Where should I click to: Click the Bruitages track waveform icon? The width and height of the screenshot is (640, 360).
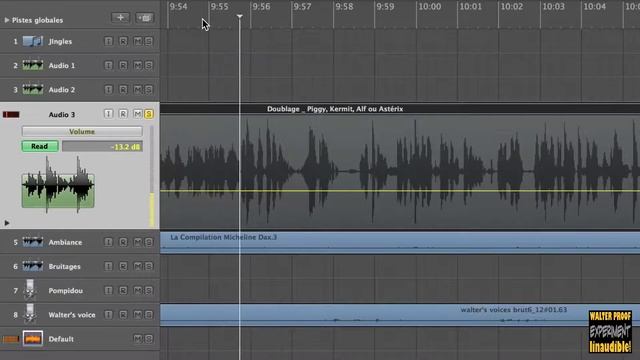(x=33, y=266)
